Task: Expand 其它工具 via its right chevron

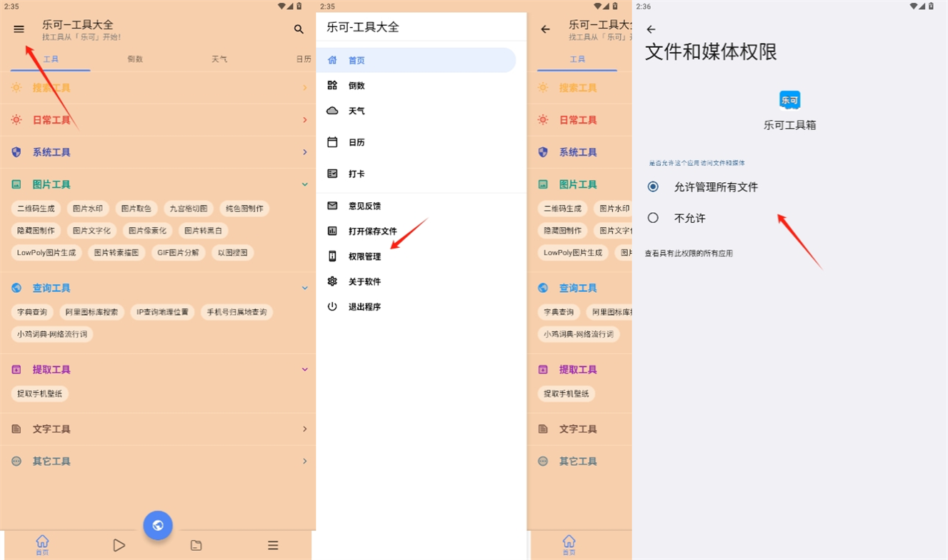Action: point(305,461)
